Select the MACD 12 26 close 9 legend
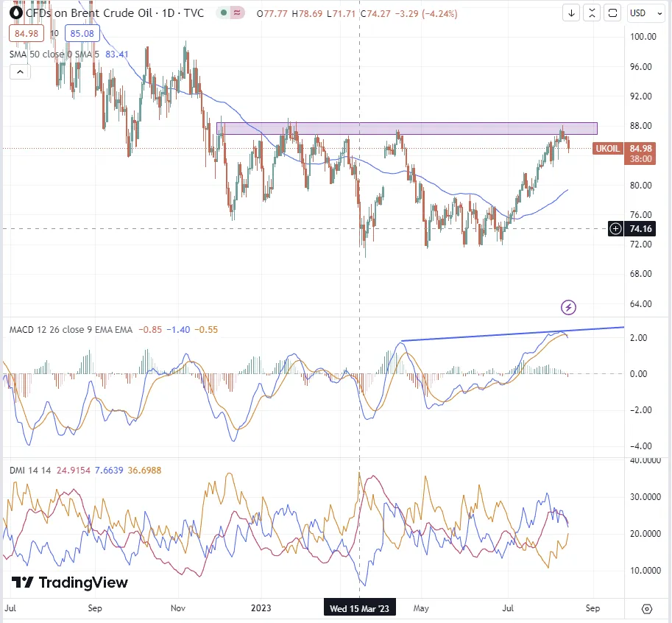This screenshot has height=623, width=672. click(71, 330)
